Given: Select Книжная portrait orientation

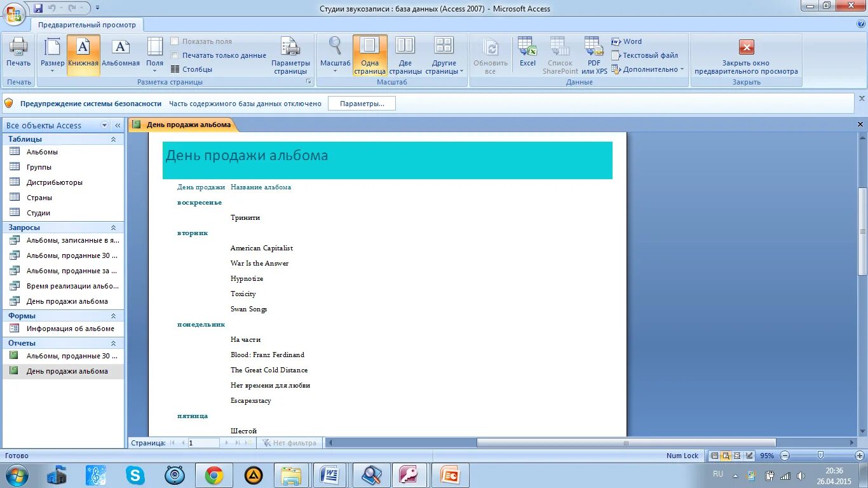Looking at the screenshot, I should click(x=83, y=55).
